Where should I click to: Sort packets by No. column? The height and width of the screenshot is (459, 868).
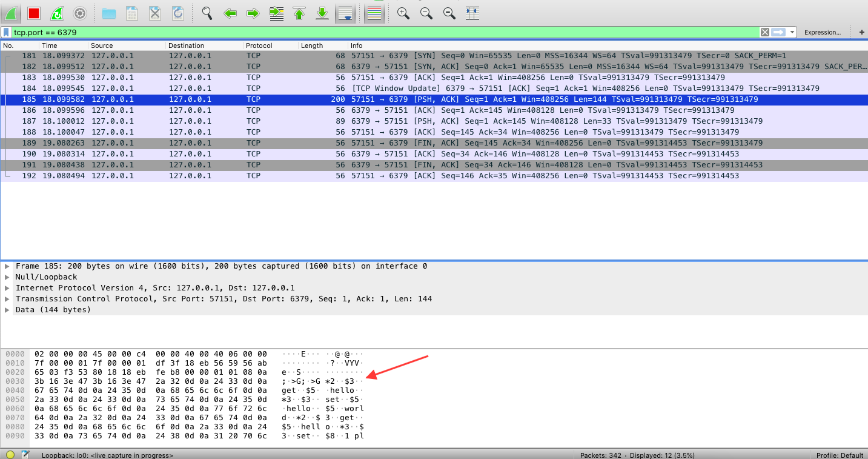click(20, 45)
